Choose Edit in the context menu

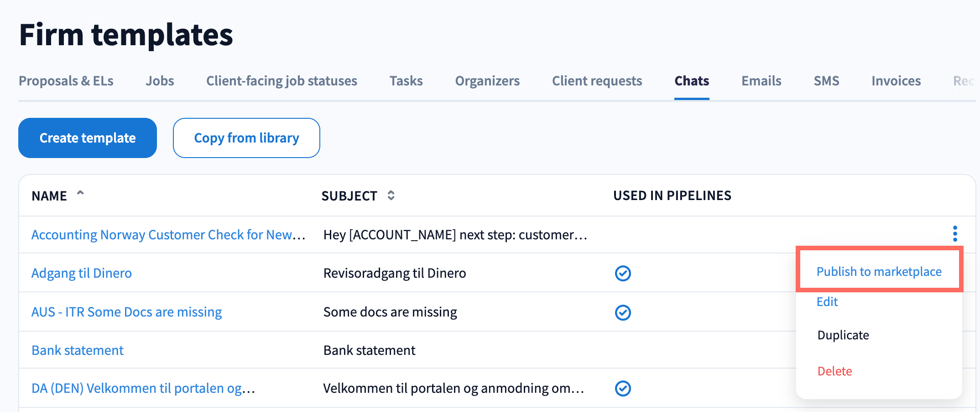tap(827, 302)
